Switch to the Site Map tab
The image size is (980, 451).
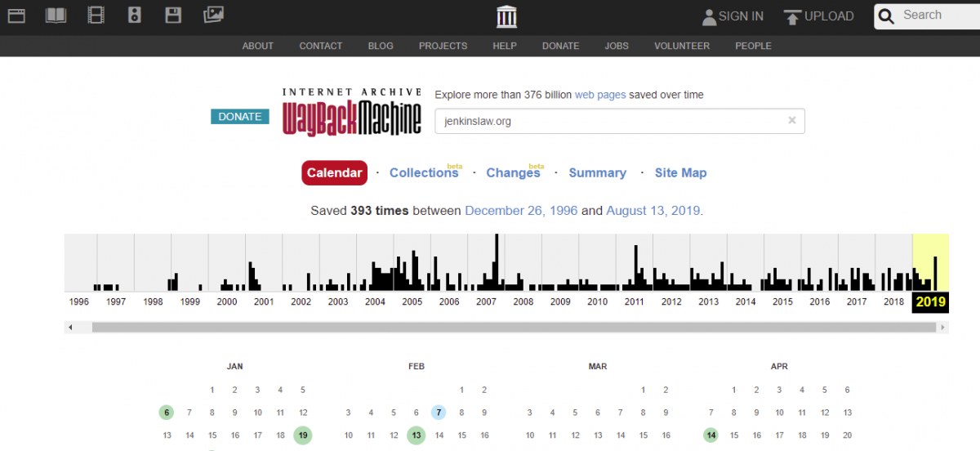point(681,172)
